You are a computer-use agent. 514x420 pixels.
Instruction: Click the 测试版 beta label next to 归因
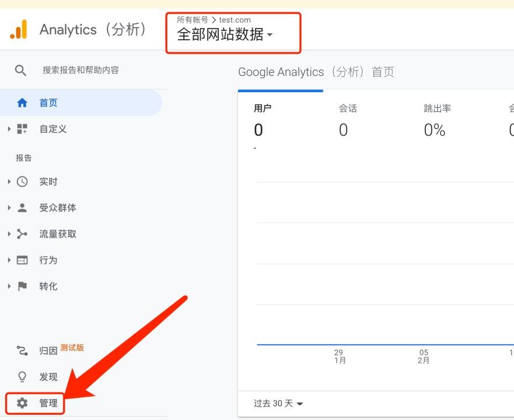(72, 347)
